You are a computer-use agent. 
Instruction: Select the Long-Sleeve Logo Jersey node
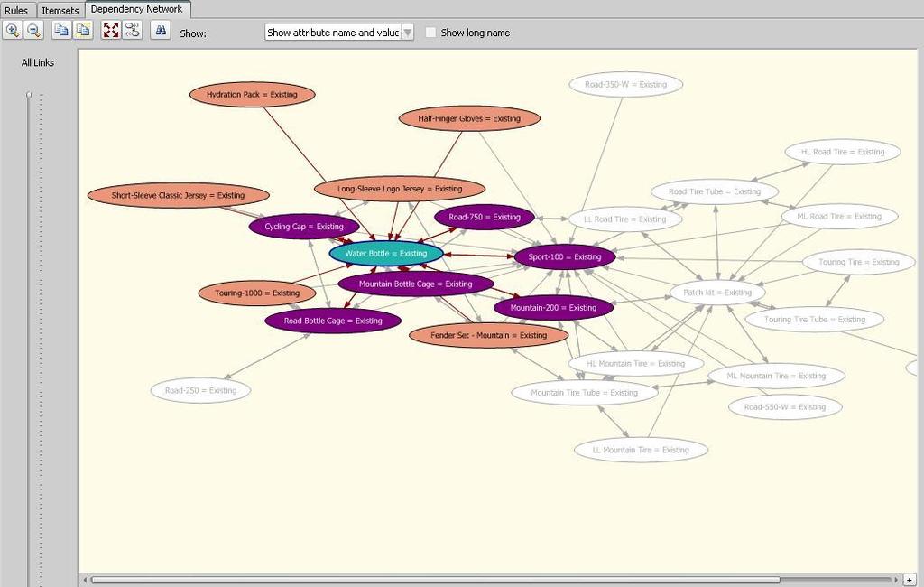click(x=400, y=189)
